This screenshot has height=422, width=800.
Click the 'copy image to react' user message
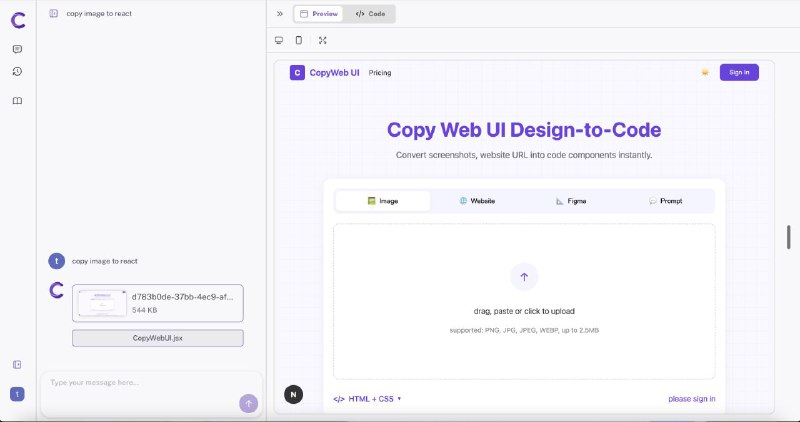pos(105,261)
